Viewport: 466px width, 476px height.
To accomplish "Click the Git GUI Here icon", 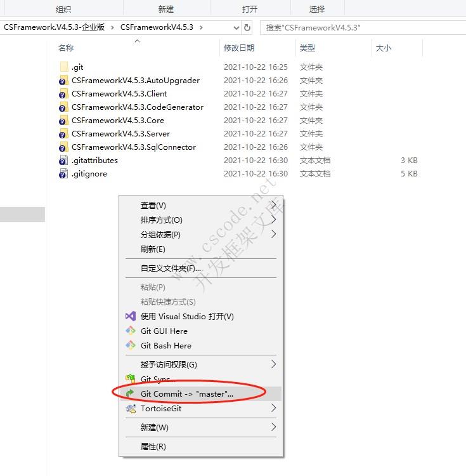I will pyautogui.click(x=131, y=331).
